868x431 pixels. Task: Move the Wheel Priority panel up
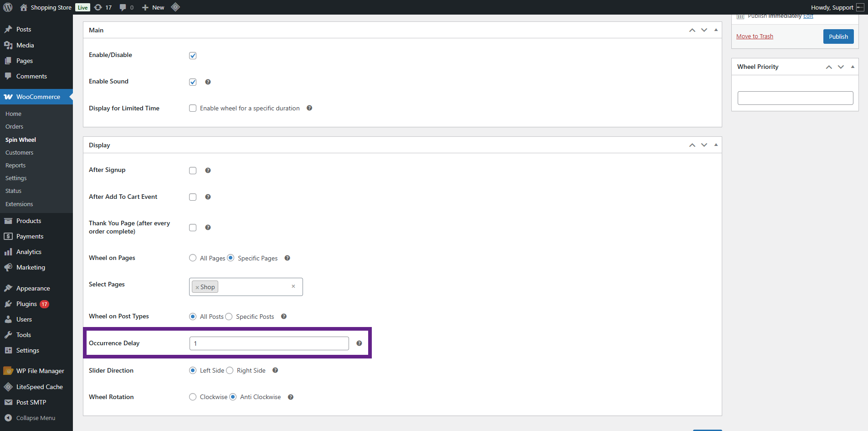pyautogui.click(x=829, y=67)
